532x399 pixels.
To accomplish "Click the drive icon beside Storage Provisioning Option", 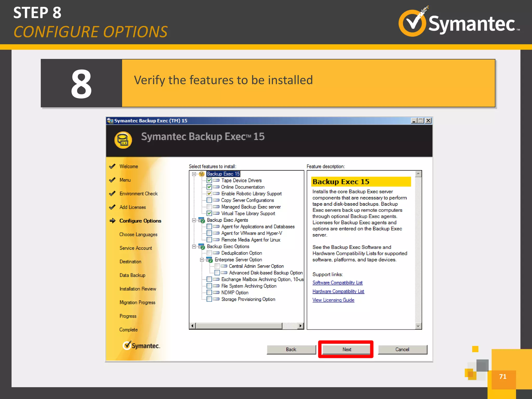I will (x=216, y=299).
